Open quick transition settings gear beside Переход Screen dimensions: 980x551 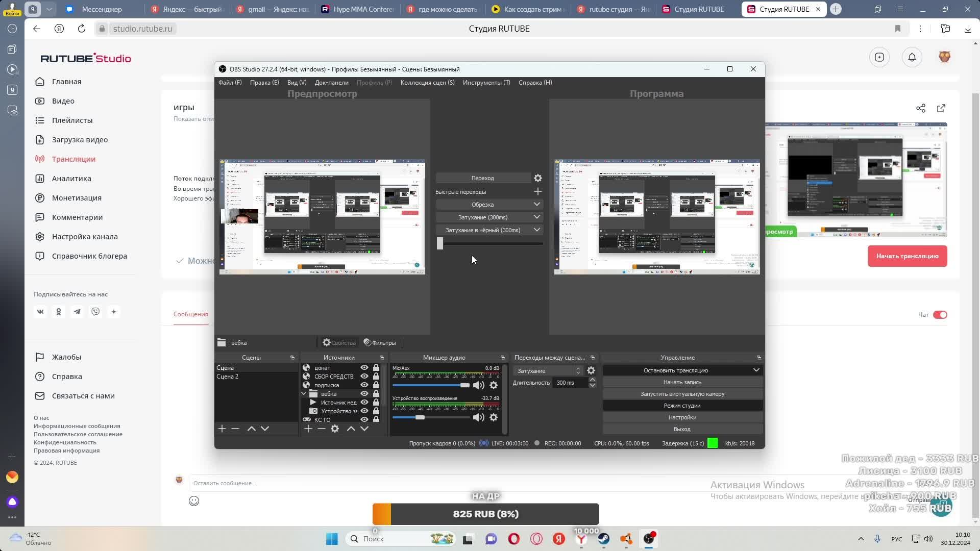tap(538, 178)
